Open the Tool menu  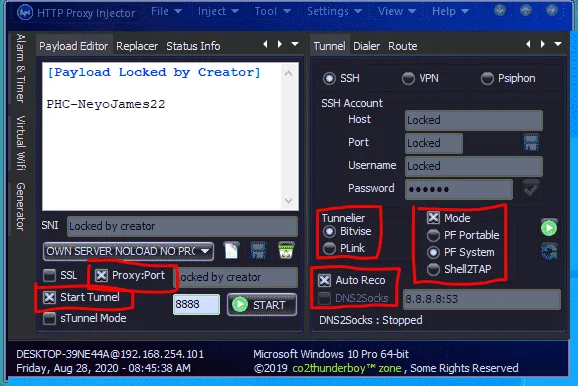[272, 11]
